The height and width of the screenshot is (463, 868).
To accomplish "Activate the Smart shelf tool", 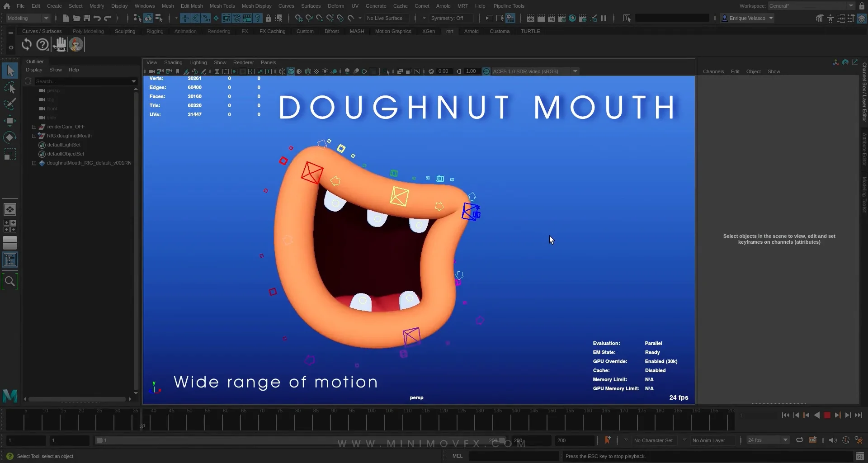I will [x=60, y=44].
